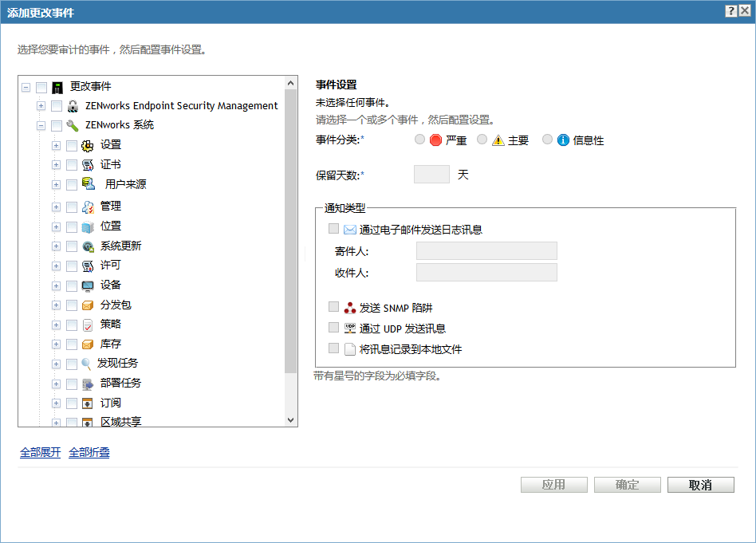Select the 严重 severity radio button
The height and width of the screenshot is (543, 756).
tap(420, 140)
